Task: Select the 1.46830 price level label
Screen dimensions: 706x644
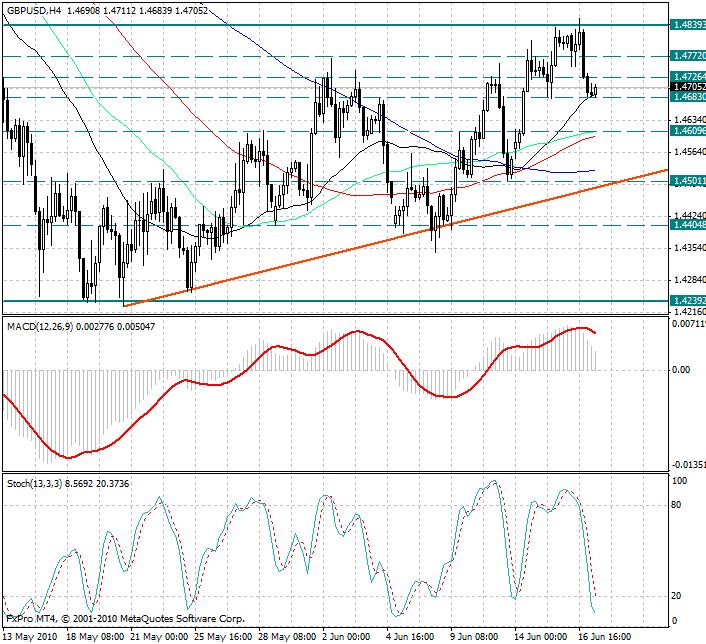Action: point(688,97)
